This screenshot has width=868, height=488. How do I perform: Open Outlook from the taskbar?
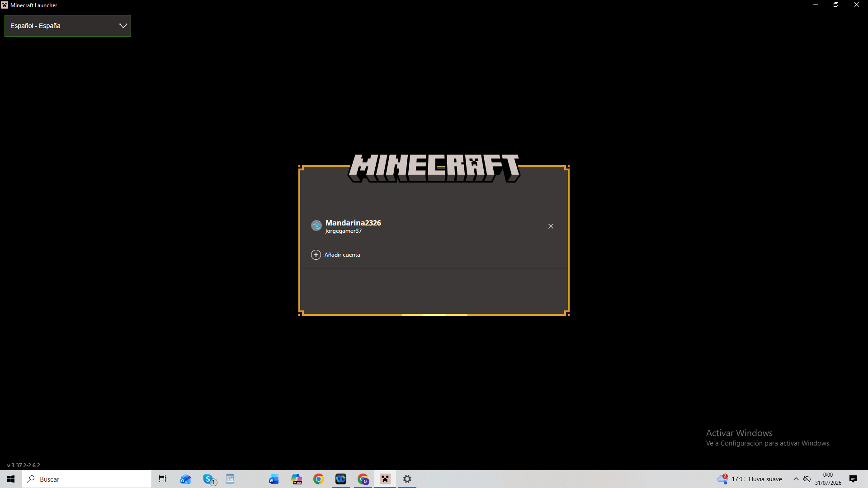point(185,479)
